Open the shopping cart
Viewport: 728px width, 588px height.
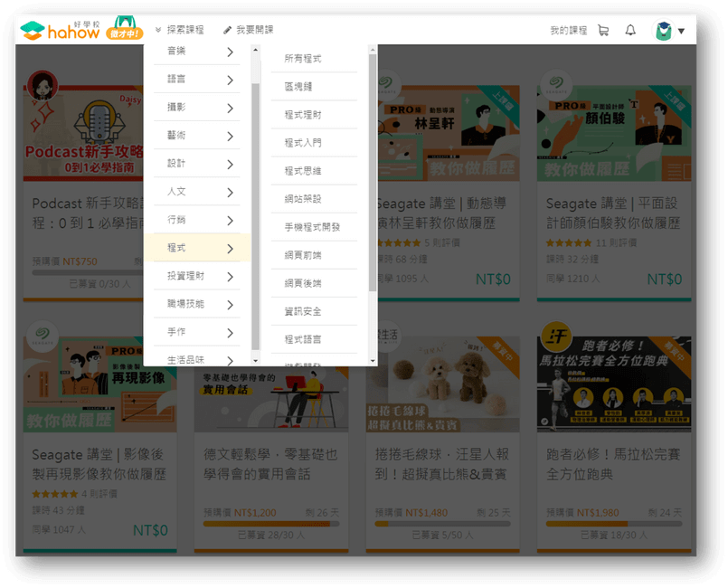602,29
